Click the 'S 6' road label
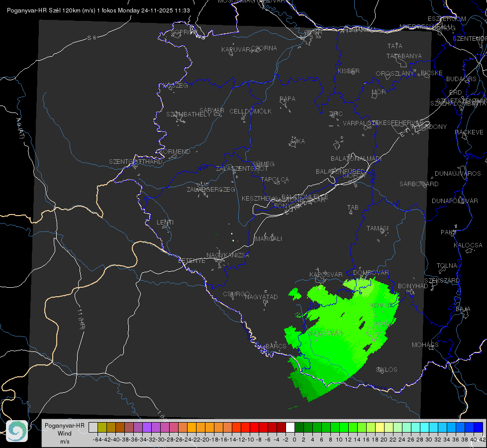 [92, 38]
